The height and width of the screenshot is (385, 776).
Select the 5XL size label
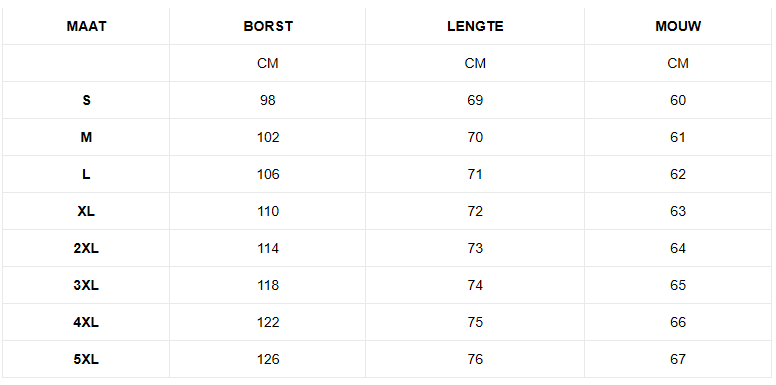click(86, 359)
